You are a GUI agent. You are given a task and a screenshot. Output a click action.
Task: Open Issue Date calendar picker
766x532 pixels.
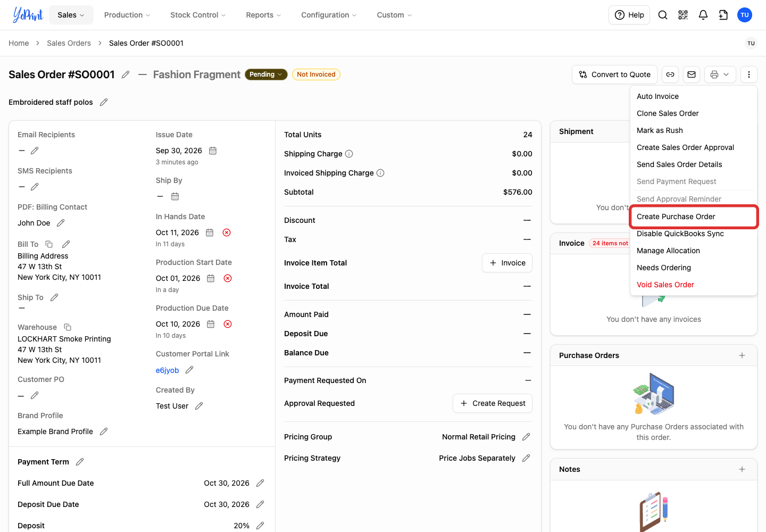[x=213, y=151]
